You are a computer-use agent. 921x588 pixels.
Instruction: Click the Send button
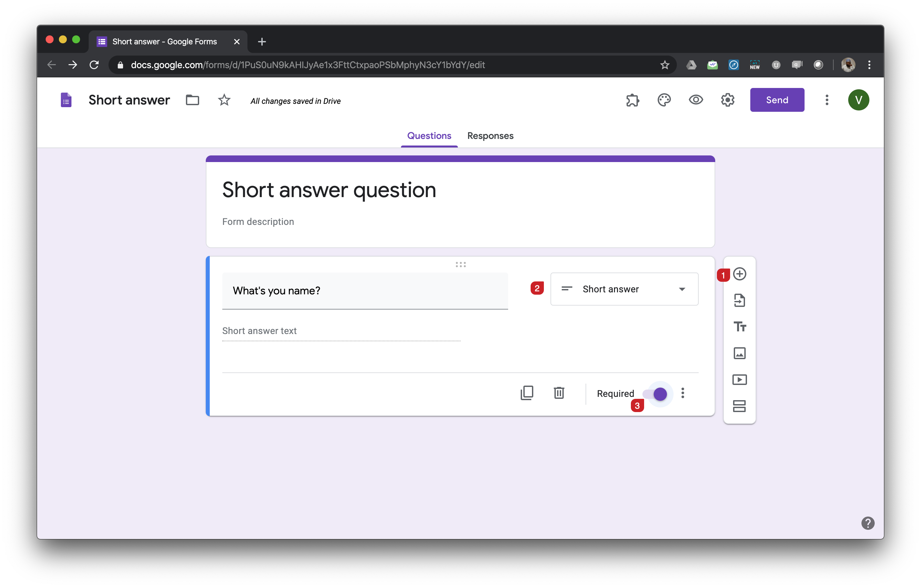tap(777, 100)
